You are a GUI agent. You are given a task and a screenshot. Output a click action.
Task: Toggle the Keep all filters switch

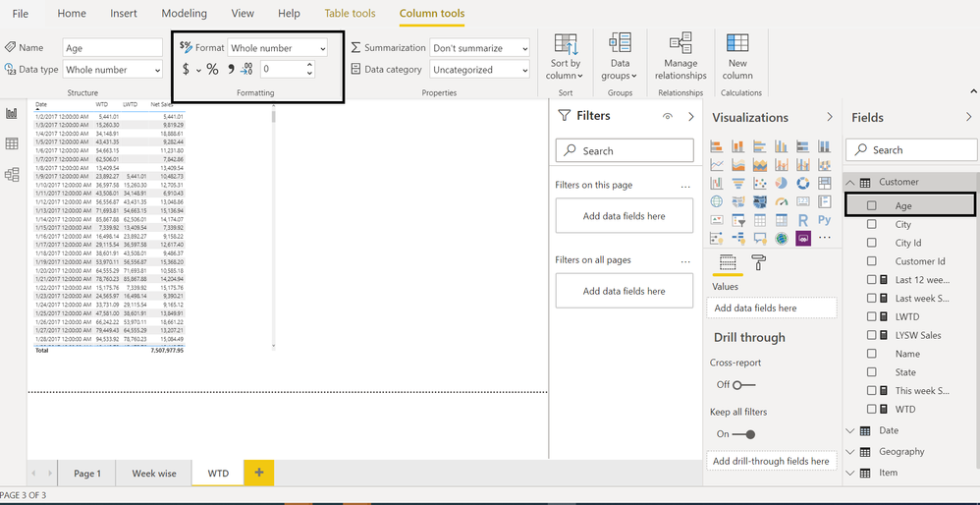[743, 433]
